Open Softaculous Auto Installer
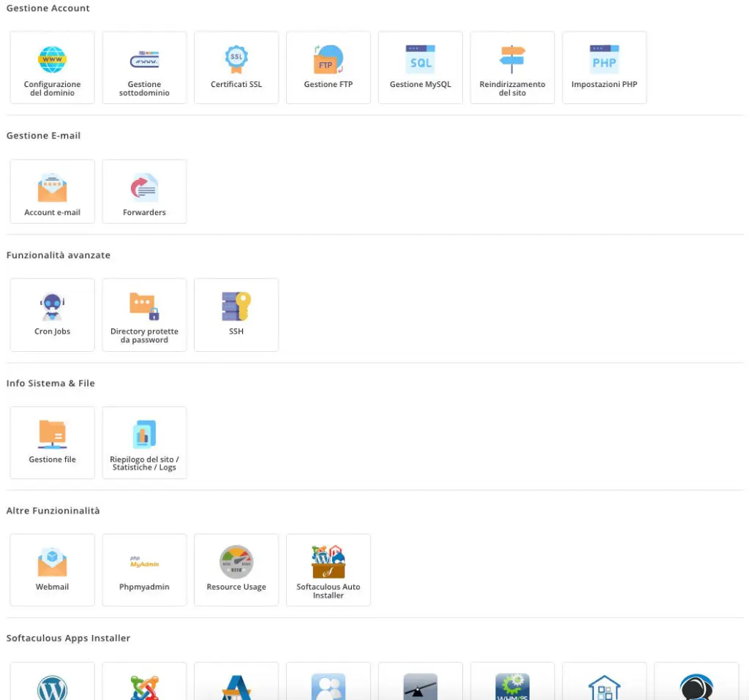 point(328,570)
